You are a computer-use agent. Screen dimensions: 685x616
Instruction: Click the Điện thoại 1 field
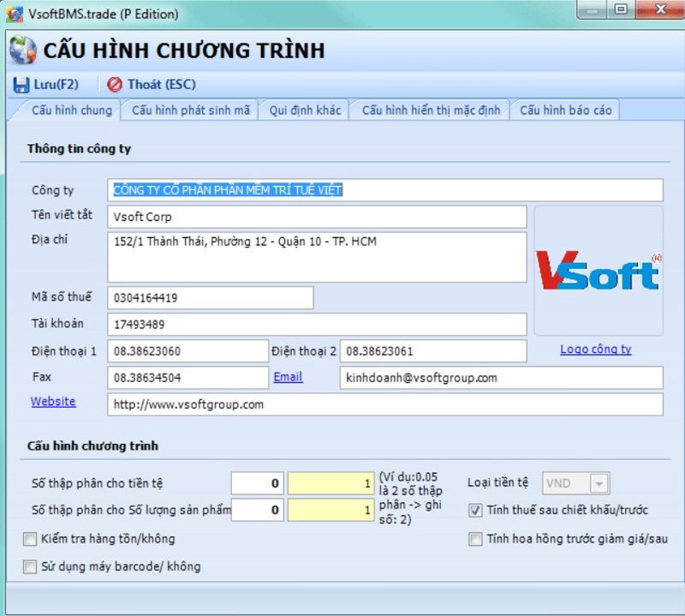[x=188, y=351]
